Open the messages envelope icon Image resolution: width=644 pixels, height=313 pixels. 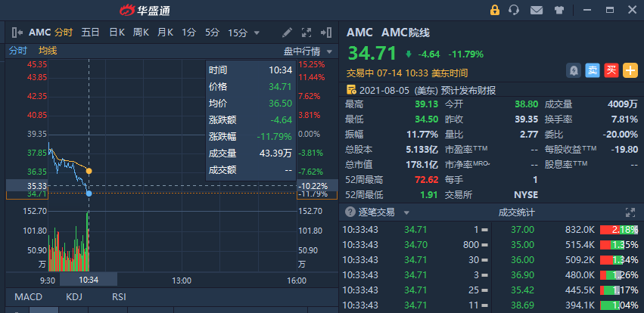537,11
